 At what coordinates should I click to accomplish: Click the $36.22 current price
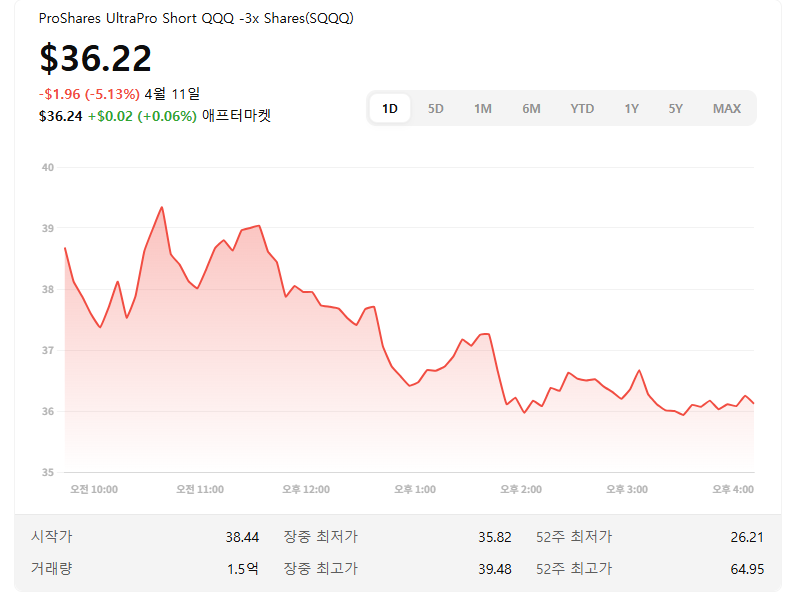tap(96, 58)
